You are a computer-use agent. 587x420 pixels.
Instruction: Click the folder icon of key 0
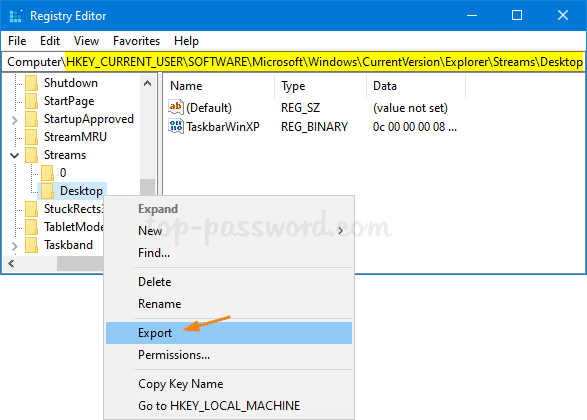pos(48,173)
